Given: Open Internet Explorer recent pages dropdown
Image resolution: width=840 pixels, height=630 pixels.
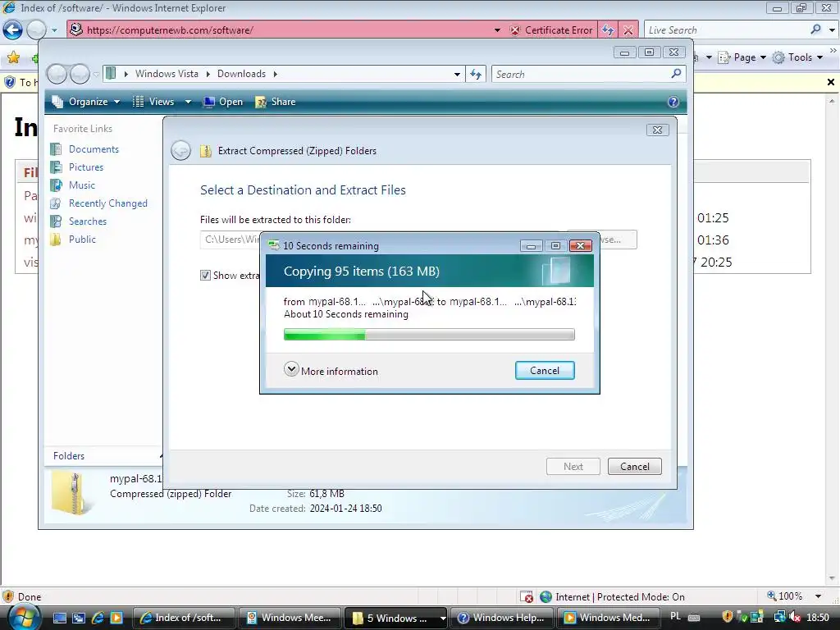Looking at the screenshot, I should pyautogui.click(x=54, y=30).
